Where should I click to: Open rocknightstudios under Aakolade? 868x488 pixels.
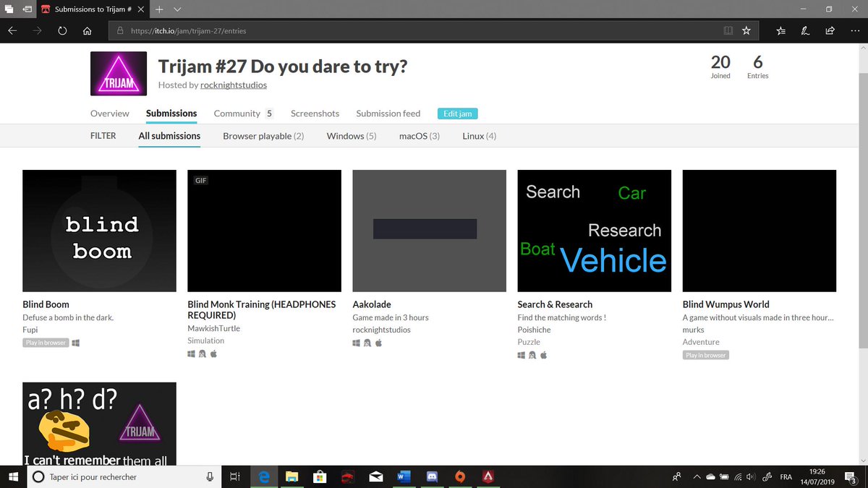382,330
